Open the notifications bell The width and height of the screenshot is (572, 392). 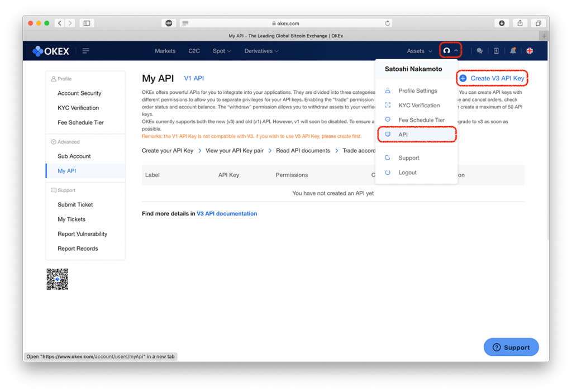click(513, 51)
